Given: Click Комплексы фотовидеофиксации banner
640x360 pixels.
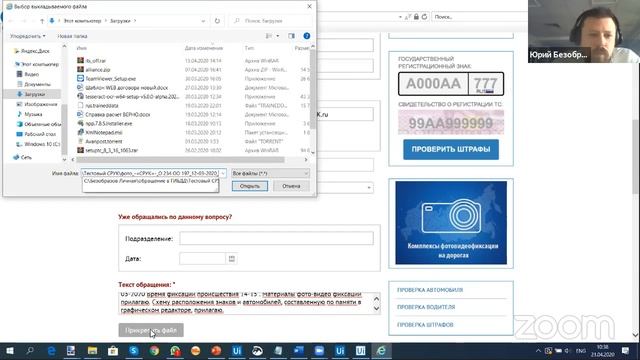Looking at the screenshot, I should pos(451,223).
